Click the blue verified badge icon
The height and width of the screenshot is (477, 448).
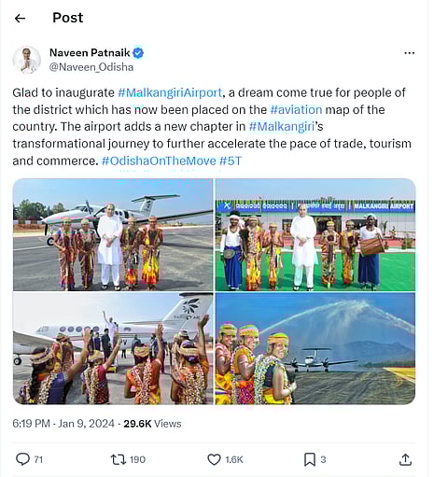(138, 53)
